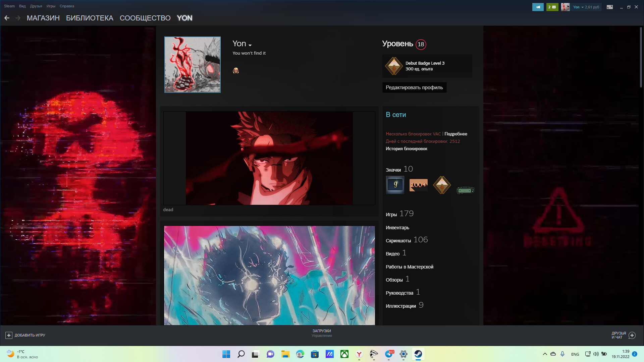Click the small avatar in top bar

pyautogui.click(x=565, y=7)
